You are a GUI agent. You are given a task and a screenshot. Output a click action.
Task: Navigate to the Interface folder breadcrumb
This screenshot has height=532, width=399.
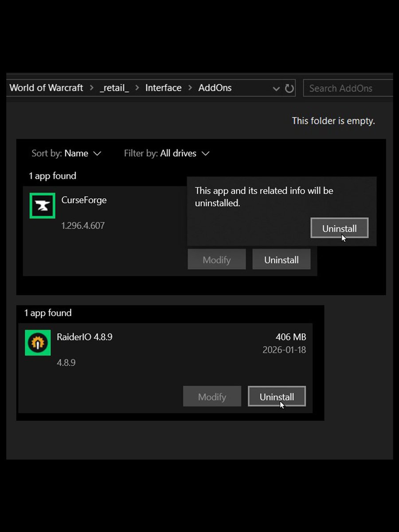point(163,88)
